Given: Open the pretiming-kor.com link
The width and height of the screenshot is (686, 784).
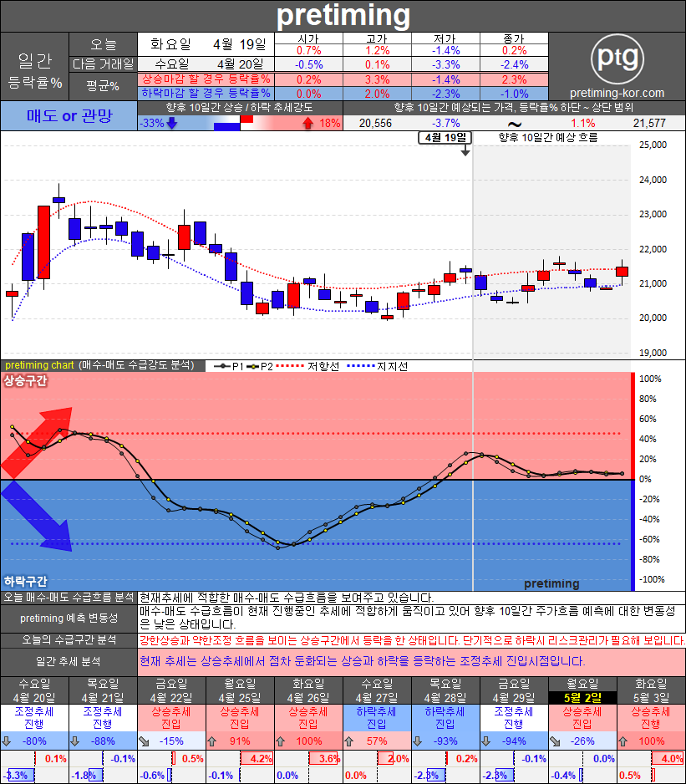Looking at the screenshot, I should pos(617,93).
